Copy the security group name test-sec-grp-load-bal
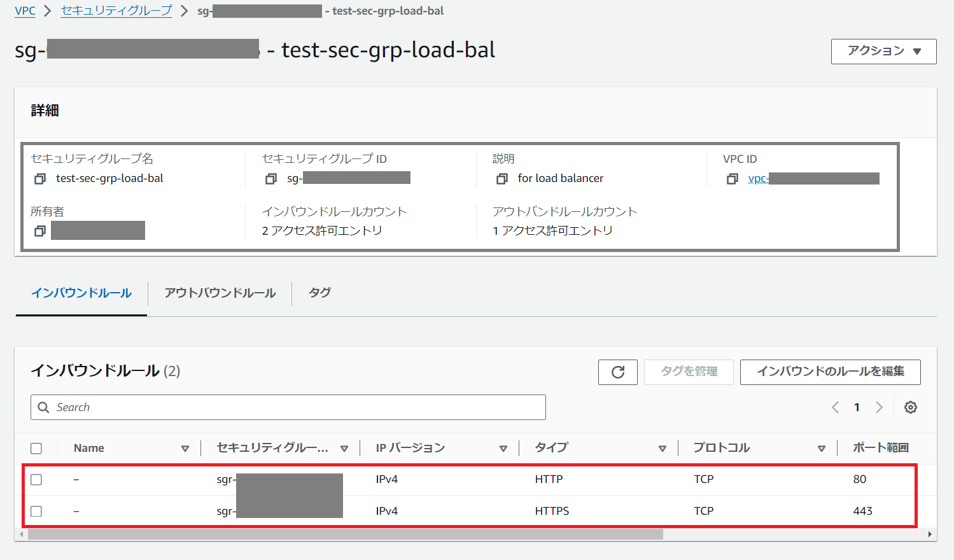Image resolution: width=954 pixels, height=560 pixels. [40, 179]
